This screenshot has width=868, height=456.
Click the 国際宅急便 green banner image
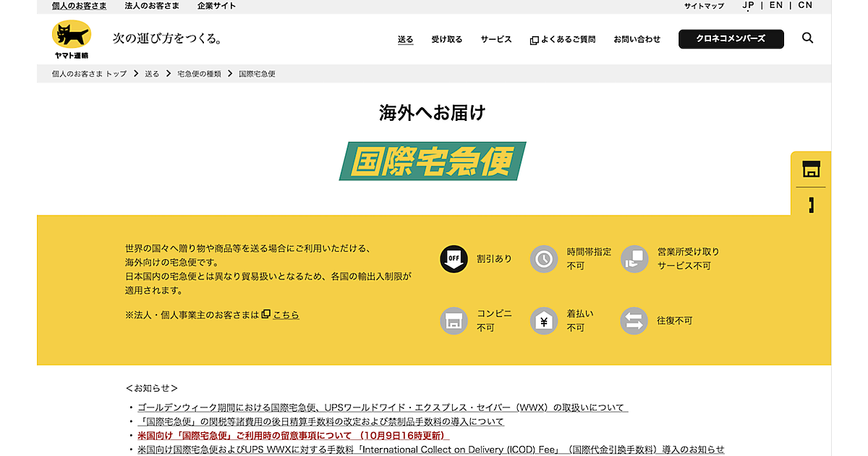click(x=433, y=161)
